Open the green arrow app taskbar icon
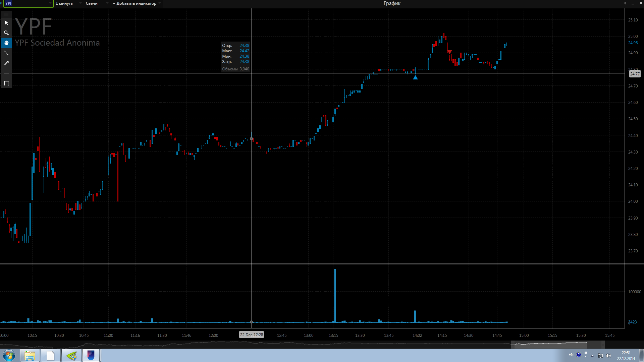This screenshot has height=362, width=644. (x=71, y=356)
